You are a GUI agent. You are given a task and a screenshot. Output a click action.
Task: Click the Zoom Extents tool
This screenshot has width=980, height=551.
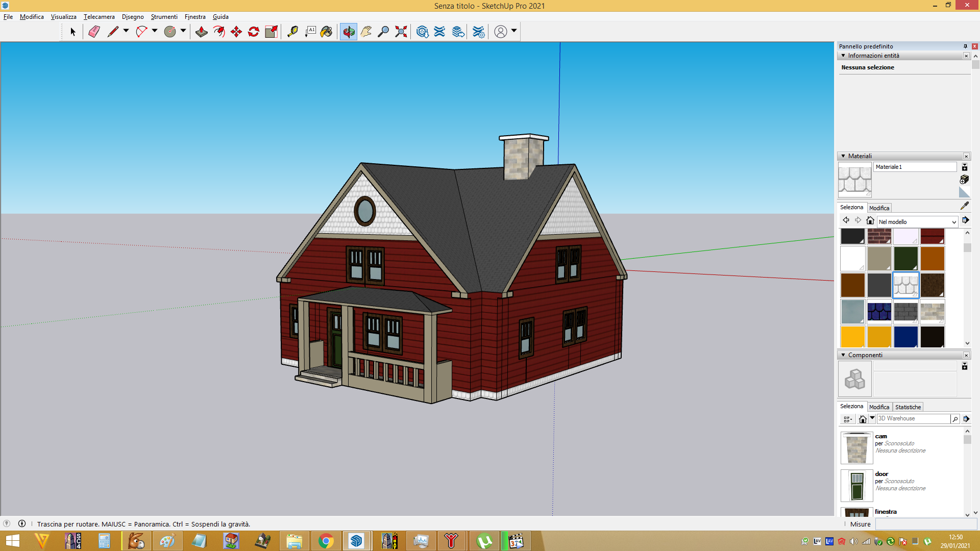tap(401, 32)
